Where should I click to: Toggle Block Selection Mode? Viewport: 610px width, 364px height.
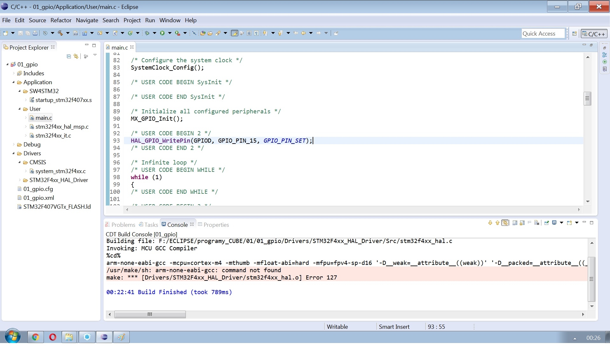pyautogui.click(x=249, y=33)
